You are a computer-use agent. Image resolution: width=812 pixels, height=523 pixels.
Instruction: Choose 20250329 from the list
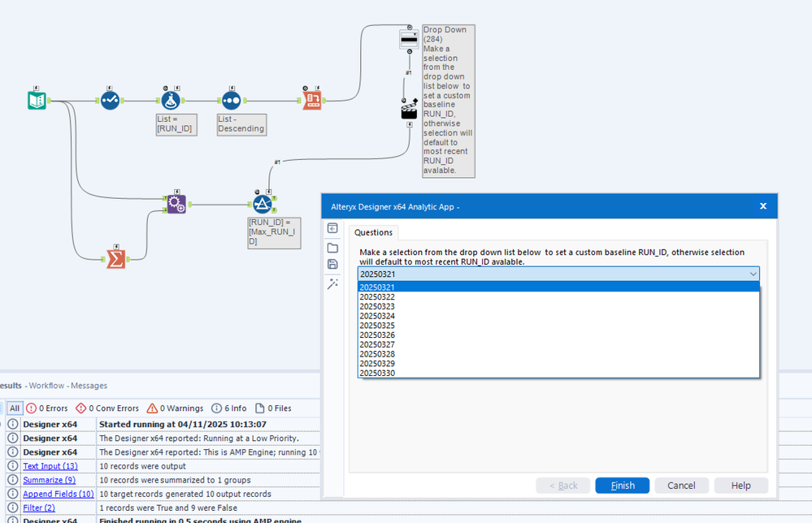pyautogui.click(x=558, y=363)
